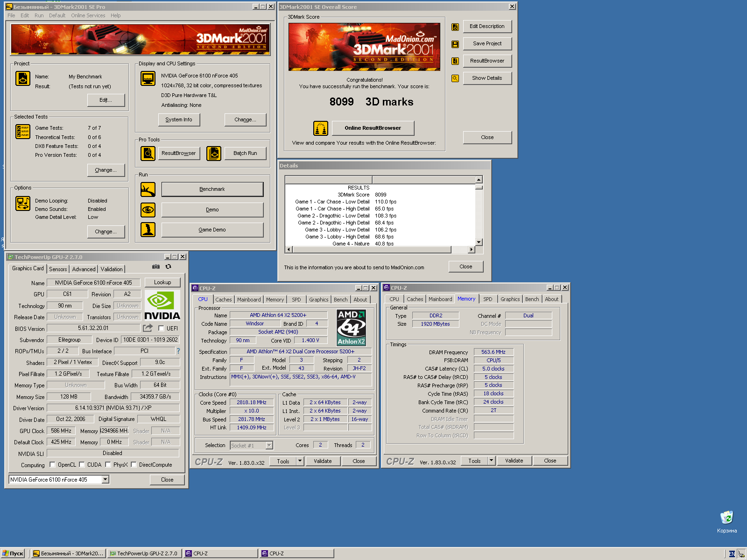Open the Graphics tab in CPU-Z CPU window
This screenshot has width=747, height=560.
319,300
